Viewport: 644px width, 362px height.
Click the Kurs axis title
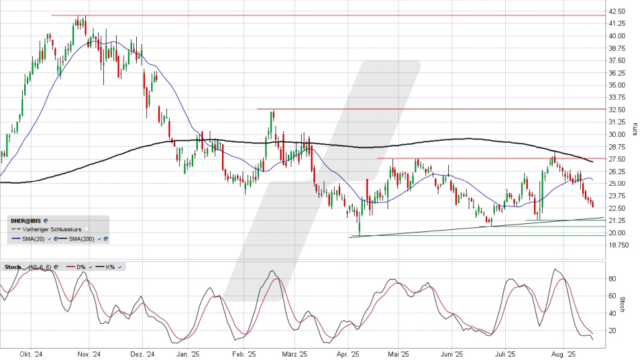(x=635, y=129)
